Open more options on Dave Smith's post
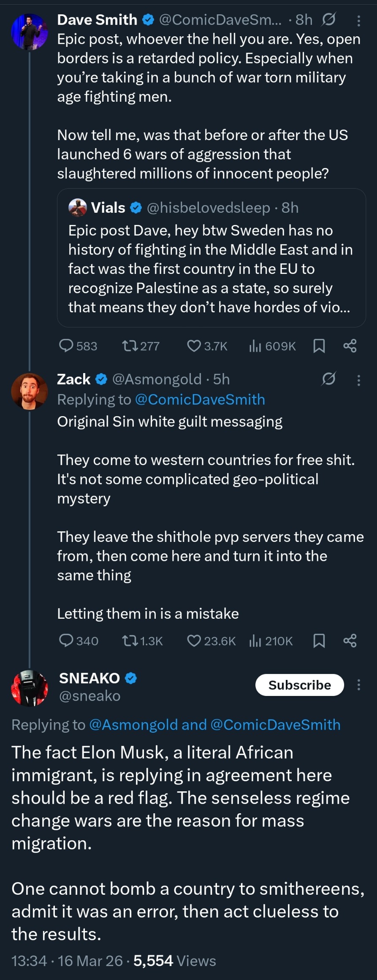Viewport: 377px width, 980px height. click(358, 21)
